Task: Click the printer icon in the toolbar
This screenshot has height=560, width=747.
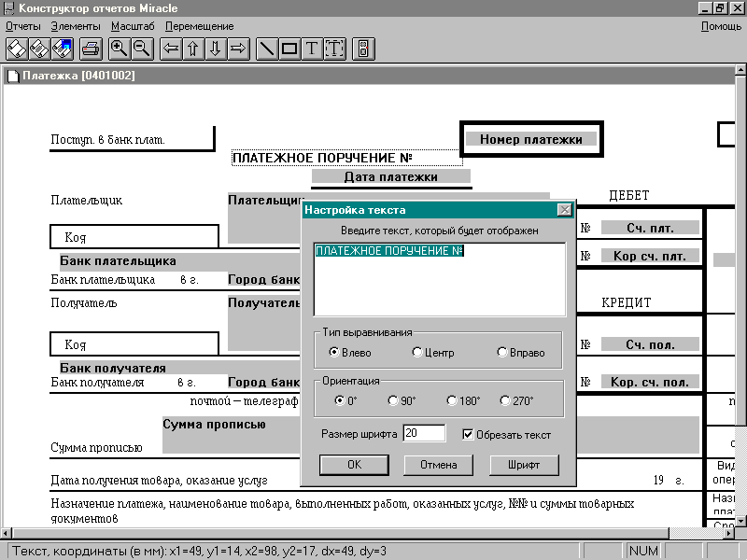Action: coord(91,48)
